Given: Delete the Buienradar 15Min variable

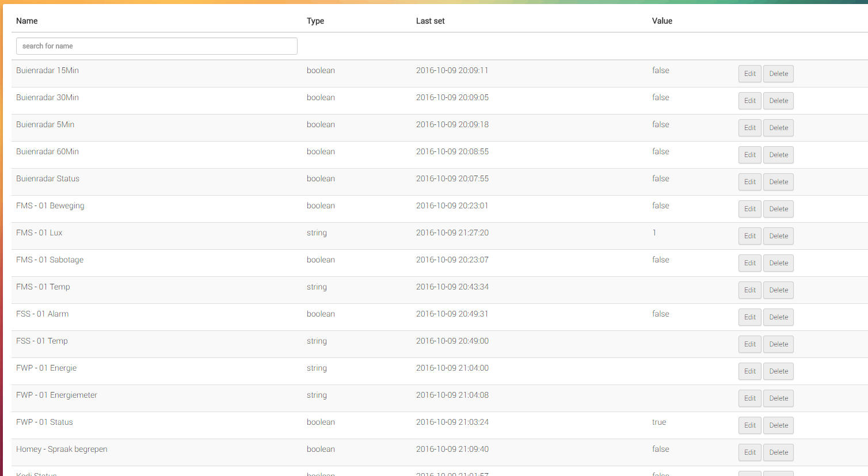Looking at the screenshot, I should click(779, 74).
